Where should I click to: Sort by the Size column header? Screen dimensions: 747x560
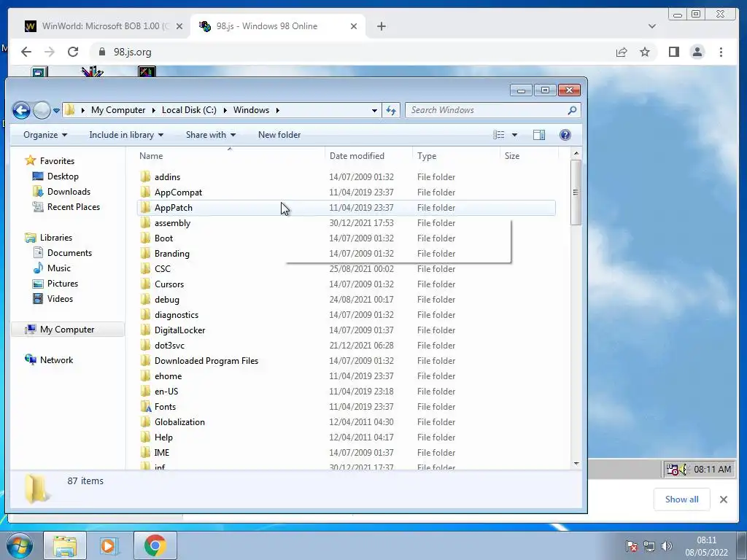[x=512, y=156]
